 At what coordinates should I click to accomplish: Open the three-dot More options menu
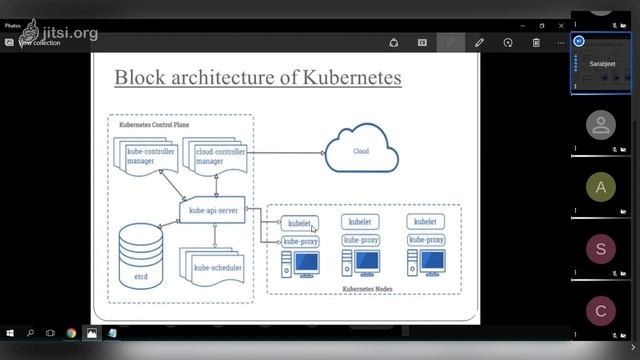561,43
